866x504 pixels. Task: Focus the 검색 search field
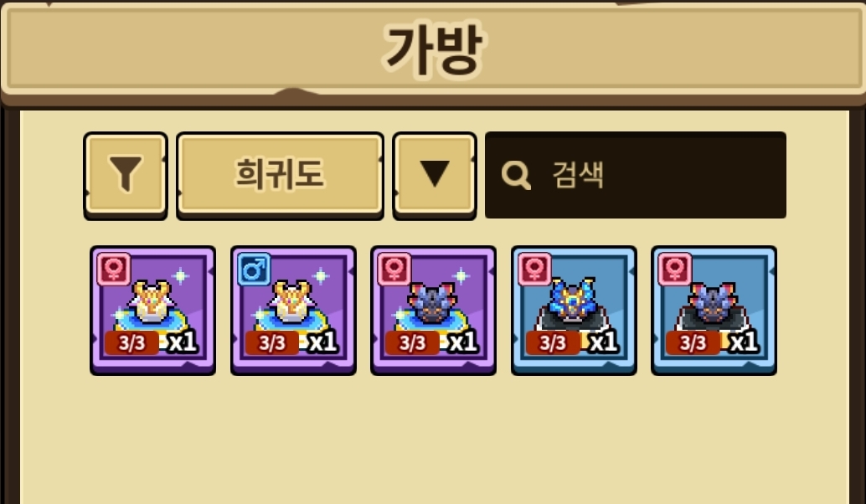(x=635, y=175)
